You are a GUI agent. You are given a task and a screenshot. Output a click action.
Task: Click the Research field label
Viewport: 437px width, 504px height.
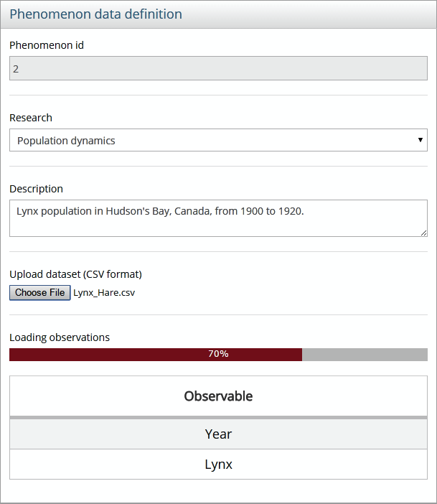(x=31, y=118)
